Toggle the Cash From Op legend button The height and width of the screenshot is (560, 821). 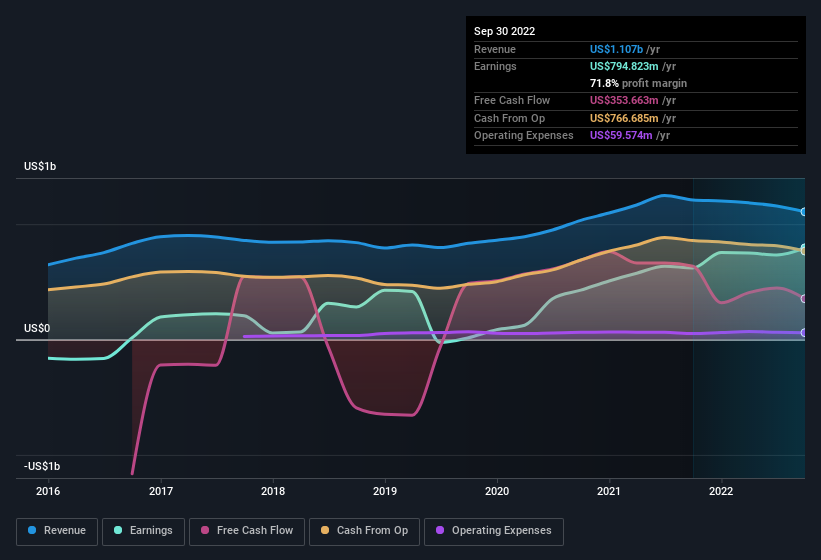pos(364,531)
